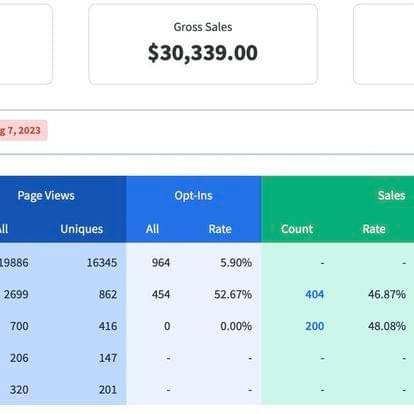Screen dimensions: 414x414
Task: Select the 19886 page views cell
Action: [x=14, y=263]
